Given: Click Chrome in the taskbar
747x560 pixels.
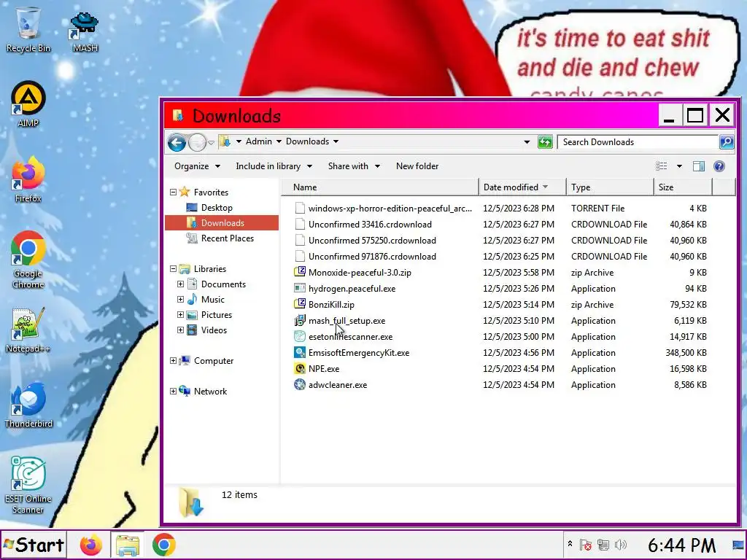Looking at the screenshot, I should tap(164, 545).
